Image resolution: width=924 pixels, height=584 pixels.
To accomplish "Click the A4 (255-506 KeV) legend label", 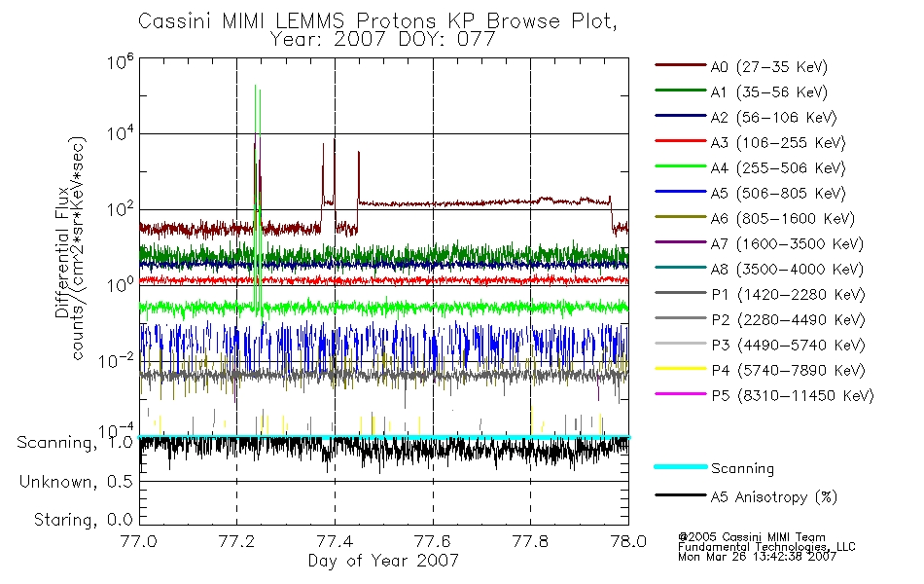I will tap(778, 168).
